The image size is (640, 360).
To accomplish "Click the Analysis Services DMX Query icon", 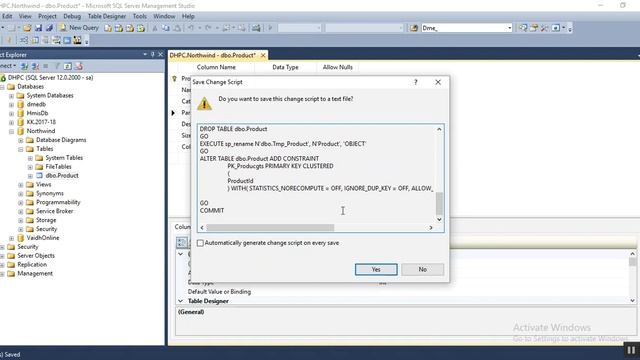I will click(130, 28).
